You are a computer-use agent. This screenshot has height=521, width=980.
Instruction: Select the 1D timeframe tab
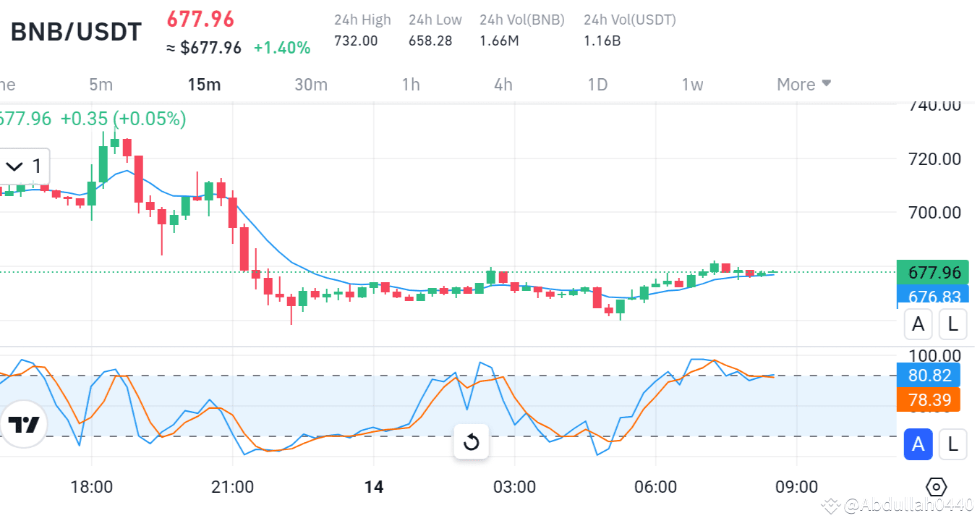pyautogui.click(x=597, y=85)
